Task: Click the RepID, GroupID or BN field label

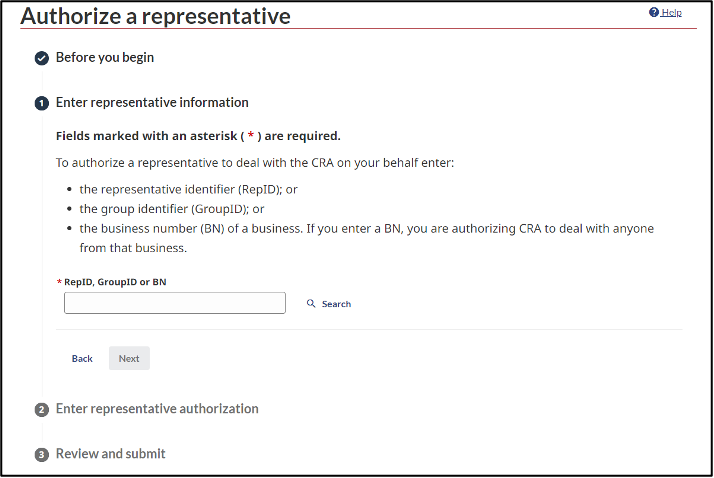Action: 115,282
